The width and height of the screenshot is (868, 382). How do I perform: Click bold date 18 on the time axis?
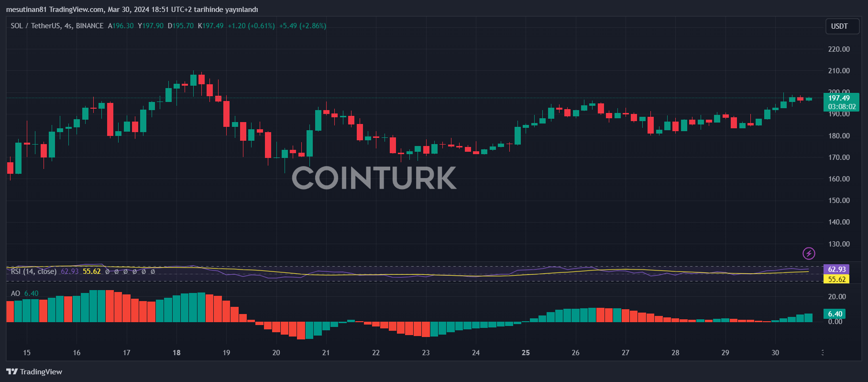(x=176, y=353)
